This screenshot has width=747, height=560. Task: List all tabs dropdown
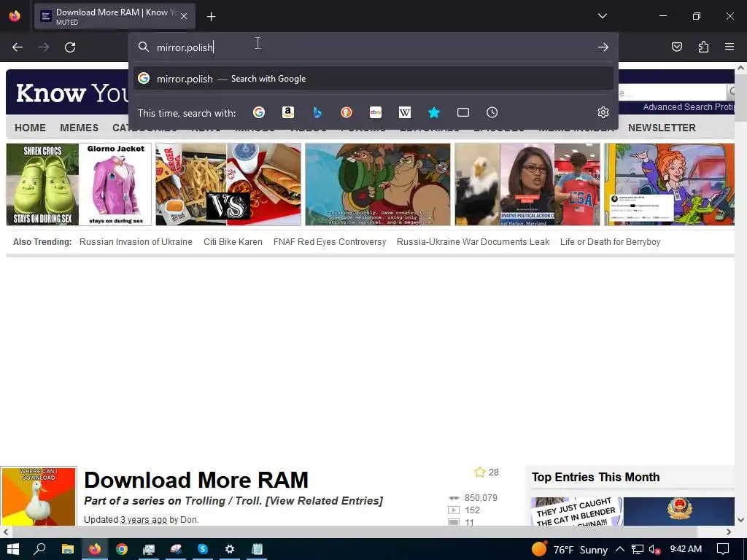602,16
